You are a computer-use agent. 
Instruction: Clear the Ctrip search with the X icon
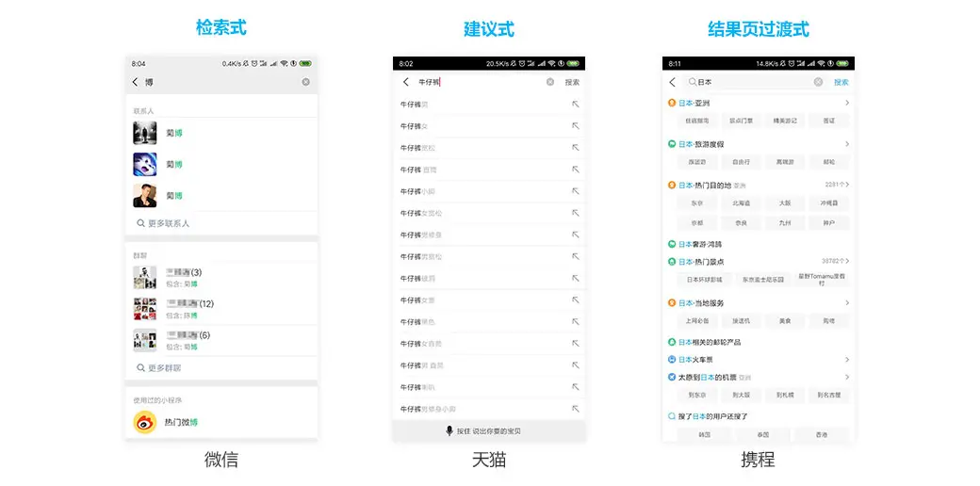pyautogui.click(x=818, y=82)
